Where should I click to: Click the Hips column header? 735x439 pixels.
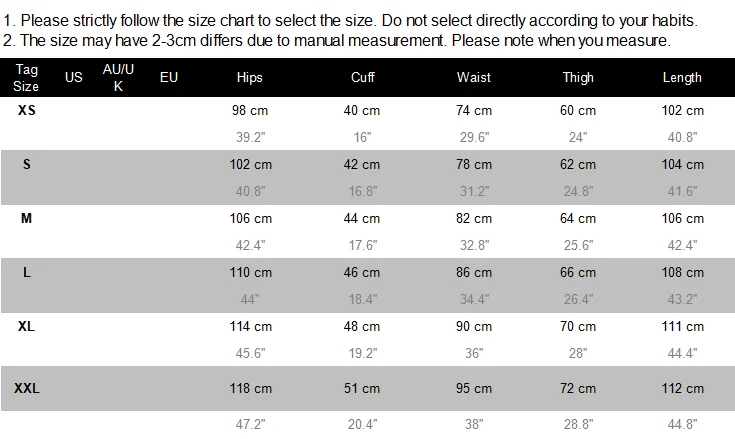pos(250,77)
